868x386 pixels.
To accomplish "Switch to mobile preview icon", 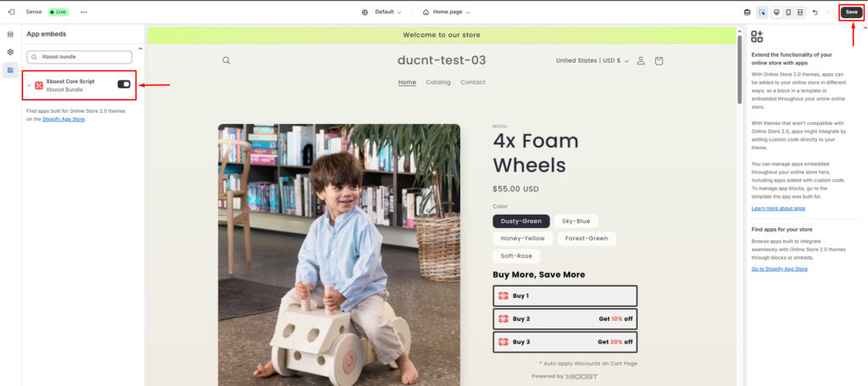I will tap(788, 12).
